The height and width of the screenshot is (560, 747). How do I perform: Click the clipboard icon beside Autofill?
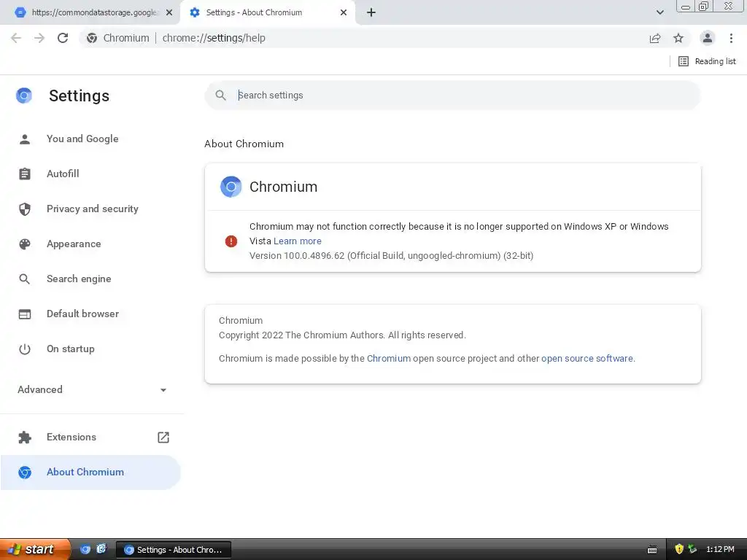(25, 174)
